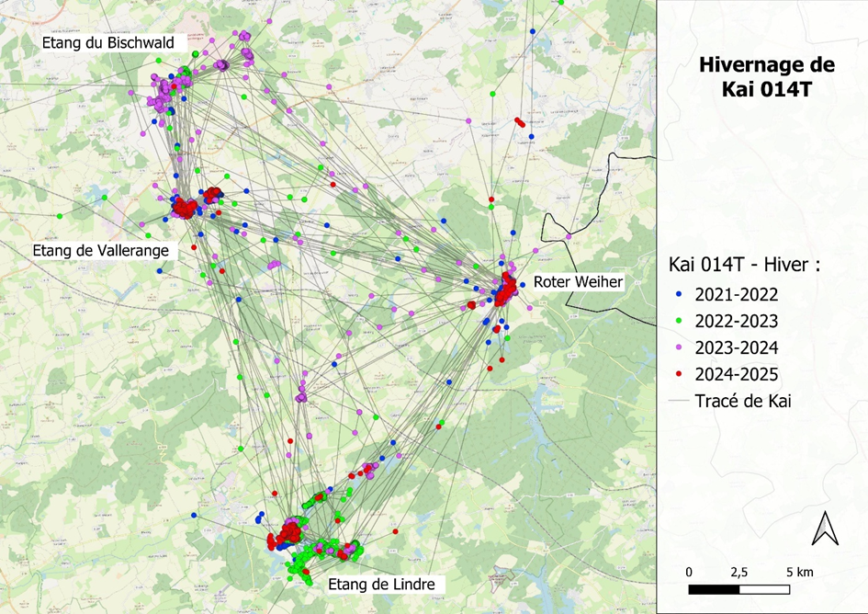The width and height of the screenshot is (868, 614).
Task: Click the north arrow symbol
Action: 825,528
